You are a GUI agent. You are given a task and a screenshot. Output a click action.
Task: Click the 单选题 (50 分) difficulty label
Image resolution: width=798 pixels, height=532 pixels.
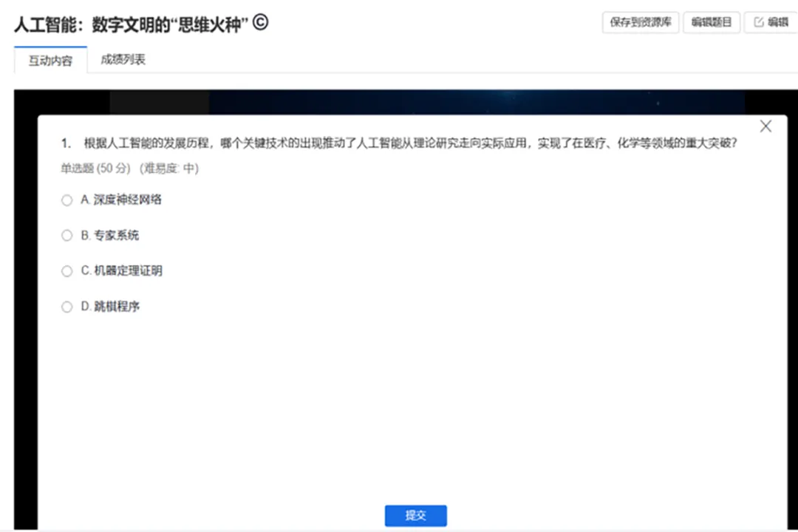point(129,168)
